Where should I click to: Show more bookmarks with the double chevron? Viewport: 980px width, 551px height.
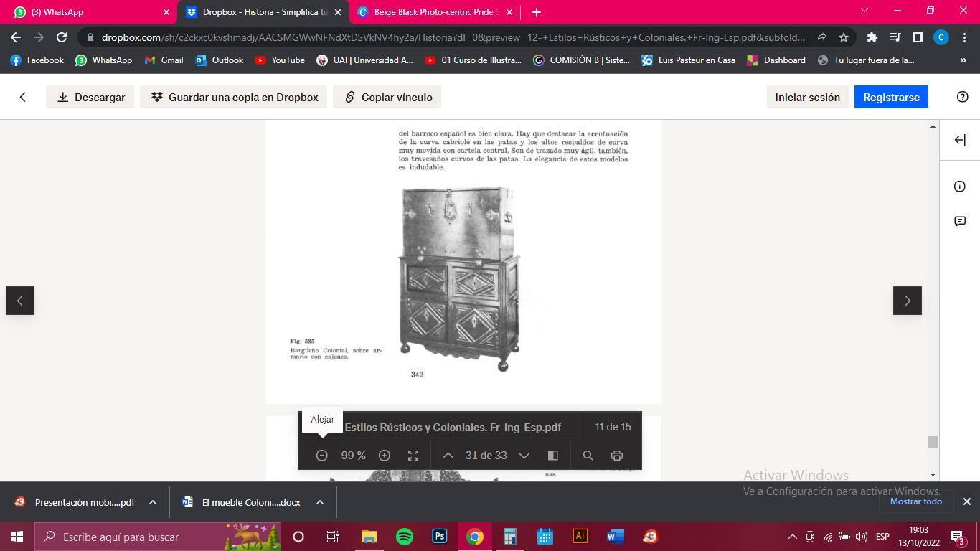coord(963,60)
